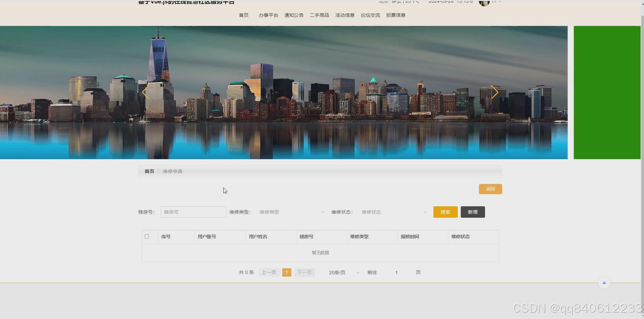Open the 维修类型 dropdown
The width and height of the screenshot is (644, 319).
coord(292,212)
